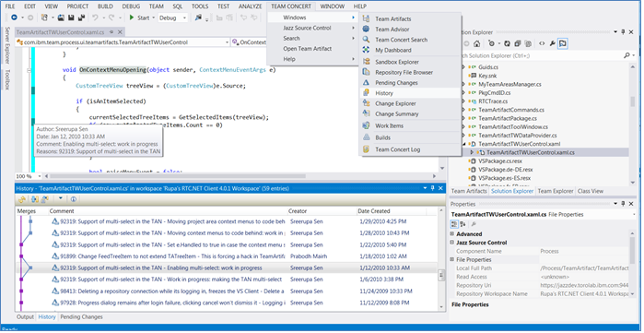Open the TEAM CONCERT menu
This screenshot has height=333, width=644.
291,6
